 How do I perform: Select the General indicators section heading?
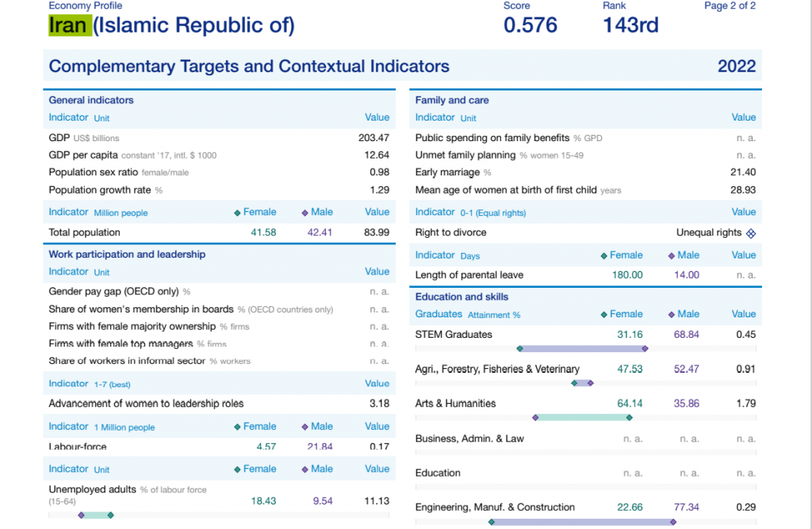[x=91, y=100]
